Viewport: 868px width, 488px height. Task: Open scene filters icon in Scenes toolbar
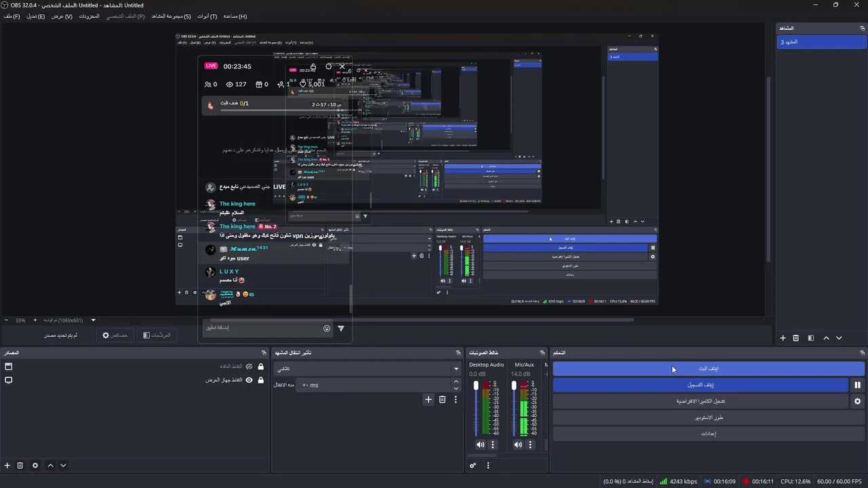coord(811,338)
